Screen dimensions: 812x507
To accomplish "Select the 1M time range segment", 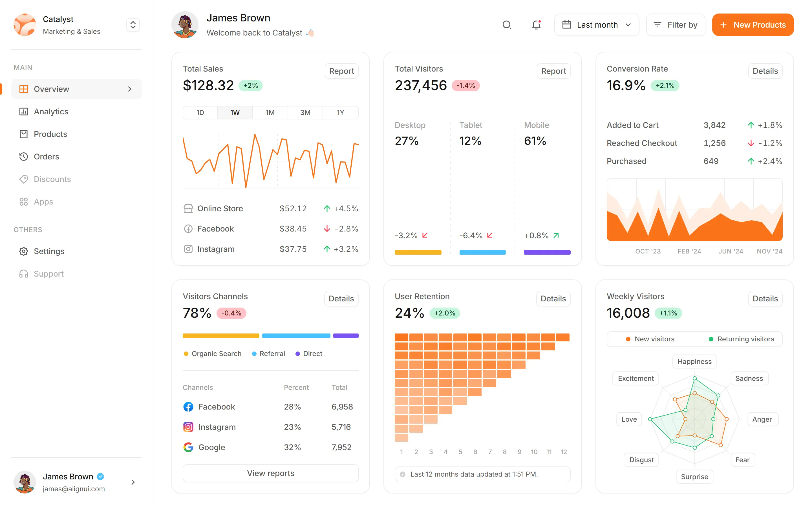I will 270,113.
